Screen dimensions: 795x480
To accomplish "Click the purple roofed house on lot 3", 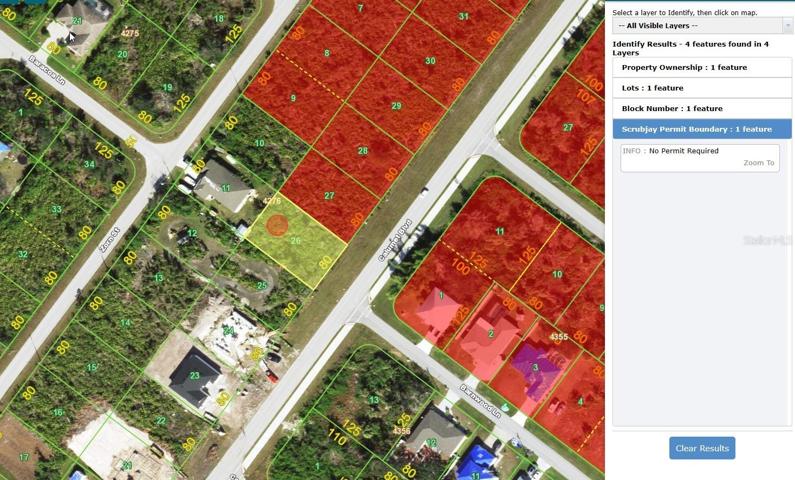I will (535, 369).
